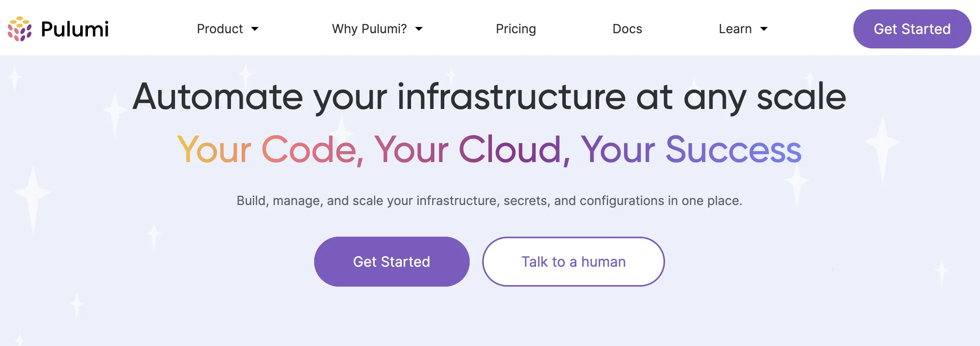Open the Product menu
This screenshot has width=980, height=346.
coord(220,29)
